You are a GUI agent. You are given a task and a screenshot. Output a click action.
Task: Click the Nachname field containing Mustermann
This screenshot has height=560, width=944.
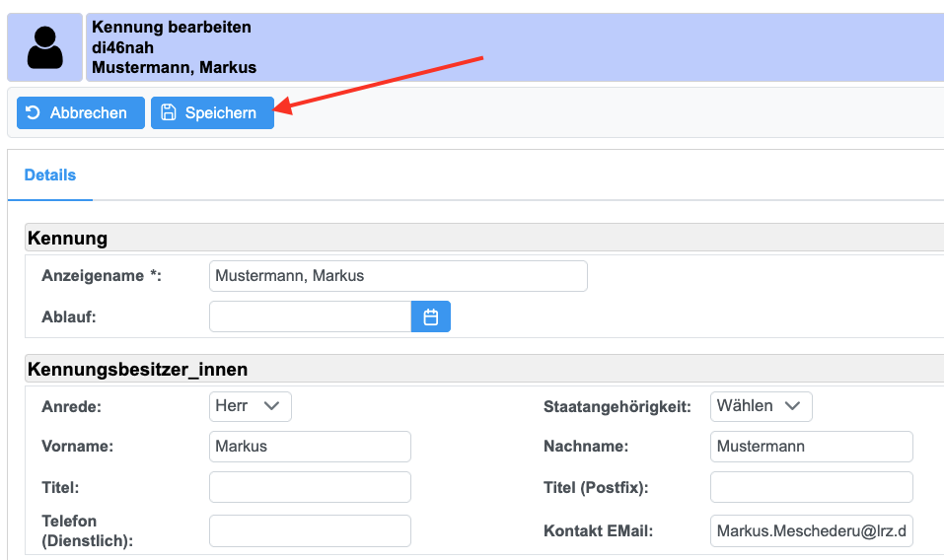811,447
